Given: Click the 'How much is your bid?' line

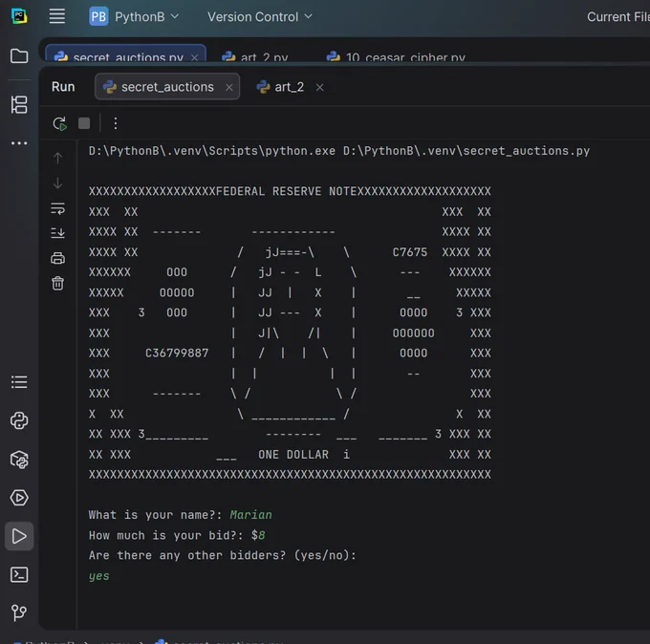Looking at the screenshot, I should pos(177,535).
